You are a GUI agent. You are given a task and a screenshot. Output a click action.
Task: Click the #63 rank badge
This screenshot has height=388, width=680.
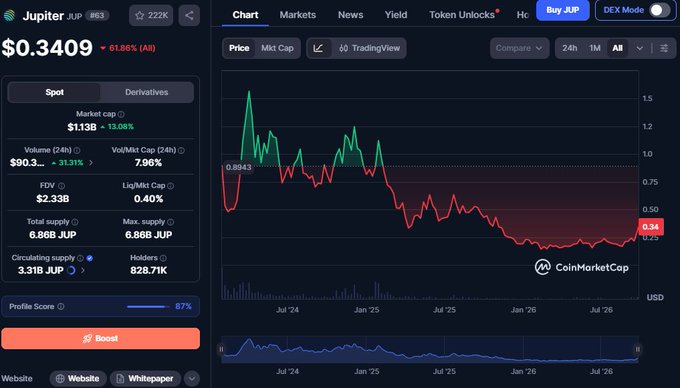tap(97, 16)
